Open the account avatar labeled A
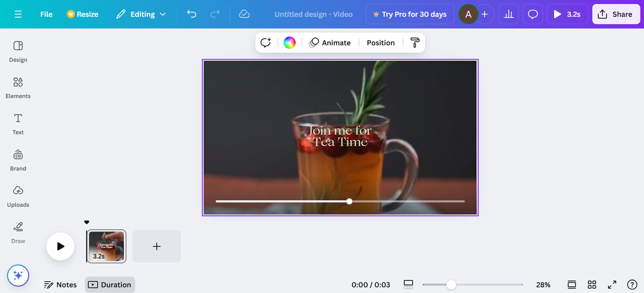 (468, 14)
